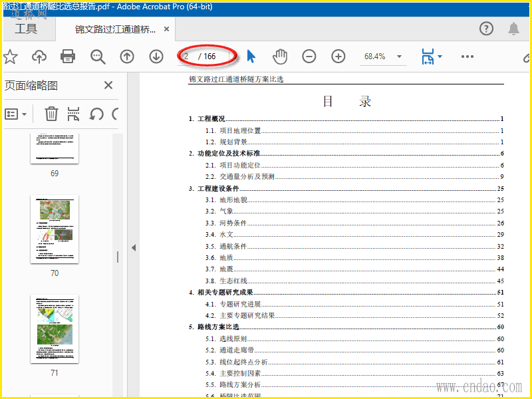This screenshot has width=532, height=399.
Task: Open contents entry 3. 工程建设条件
Action: (x=346, y=188)
